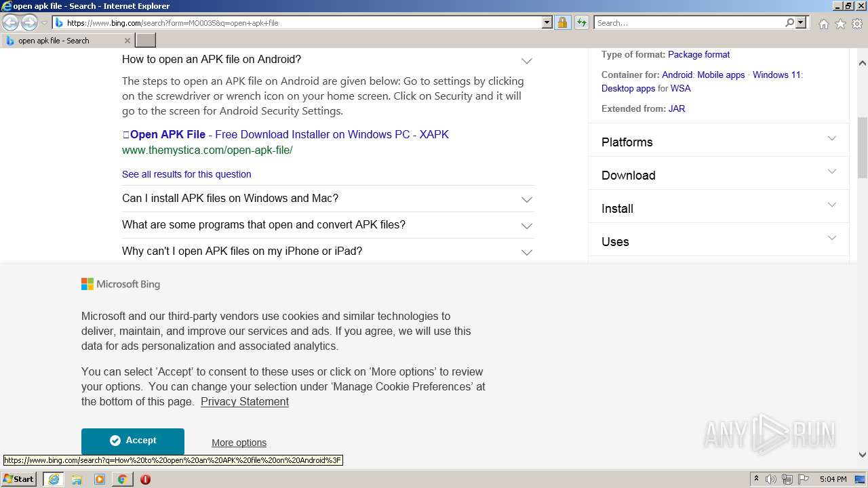Expand 'Why can't I open APK files on my iPhone or iPad?'
868x488 pixels.
point(527,252)
